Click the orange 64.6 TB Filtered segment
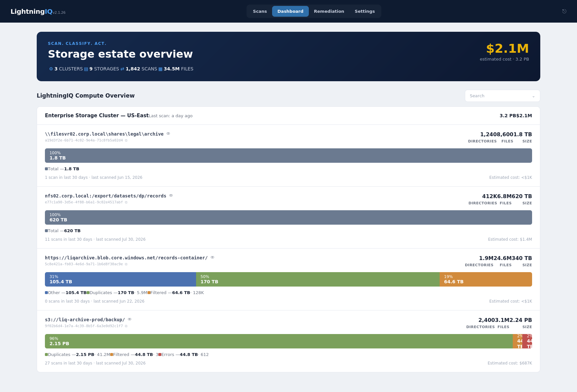Image resolution: width=577 pixels, height=392 pixels. point(486,279)
